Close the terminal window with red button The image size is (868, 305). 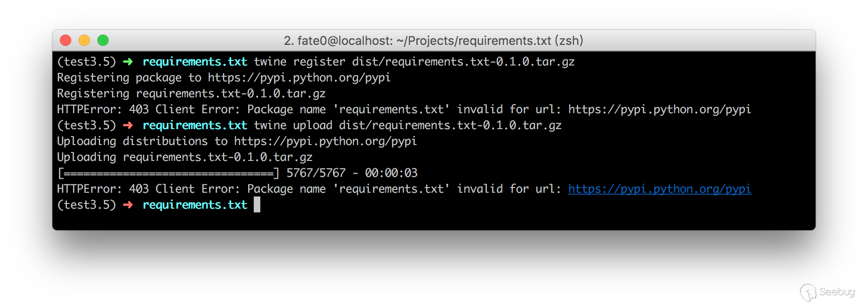(x=66, y=41)
